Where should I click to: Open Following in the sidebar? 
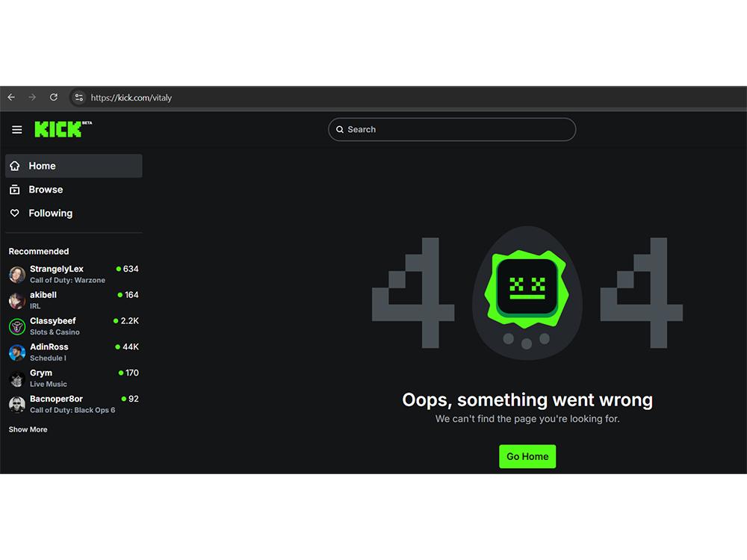coord(74,213)
